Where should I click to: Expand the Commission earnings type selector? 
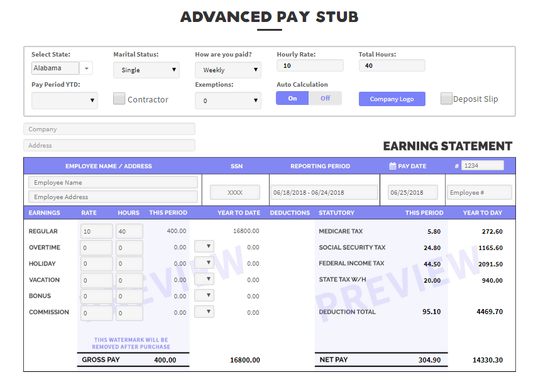click(x=204, y=312)
